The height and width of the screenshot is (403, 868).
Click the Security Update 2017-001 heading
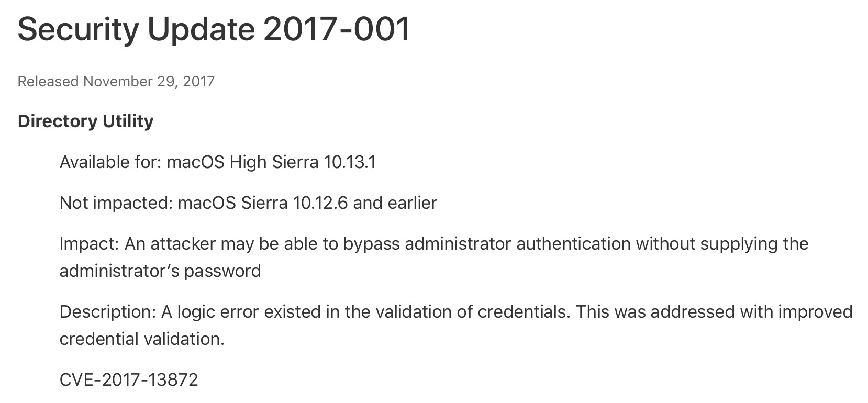click(x=214, y=30)
